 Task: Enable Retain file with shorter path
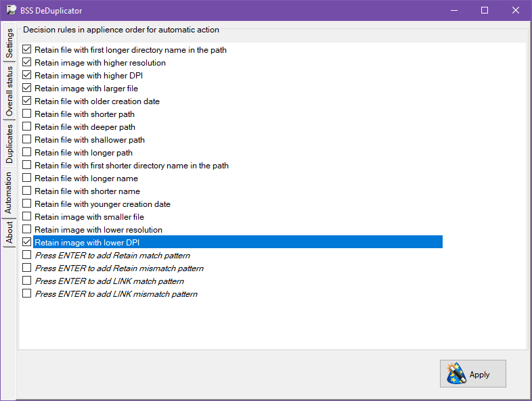click(x=27, y=114)
